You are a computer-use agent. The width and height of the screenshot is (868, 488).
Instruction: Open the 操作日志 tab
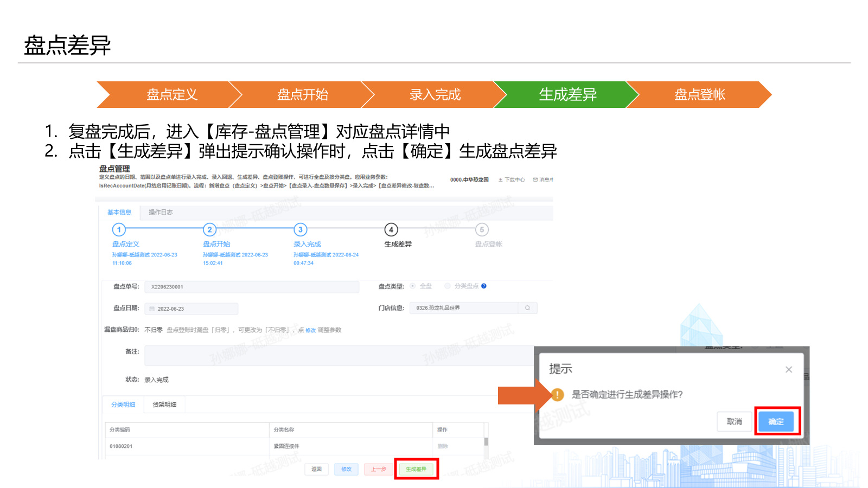click(x=161, y=212)
